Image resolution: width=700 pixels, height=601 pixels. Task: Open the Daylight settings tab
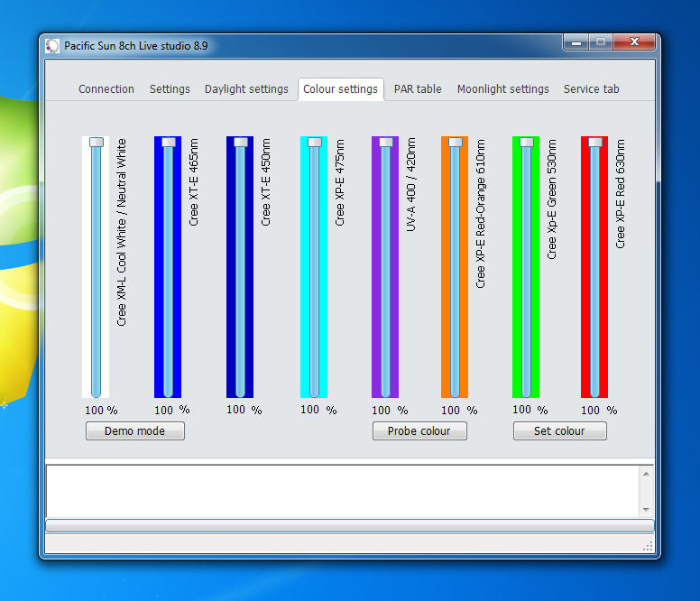(x=246, y=88)
